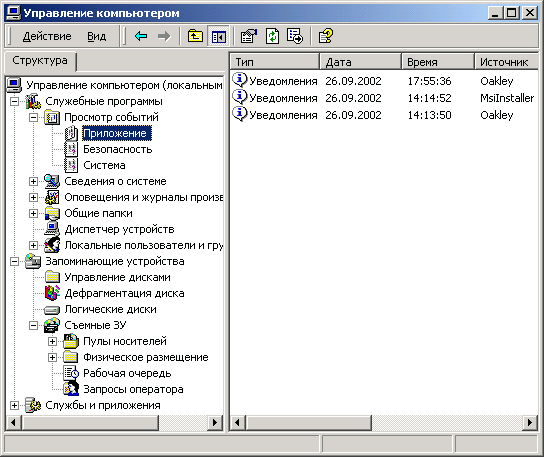This screenshot has width=544, height=457.
Task: Expand the Службы и приложения node
Action: click(x=14, y=405)
